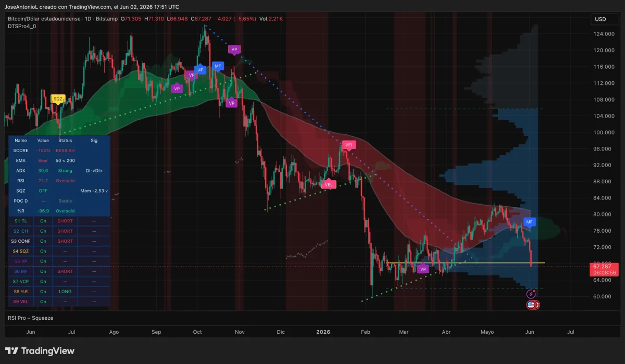
Task: Click the Sig column header
Action: (94, 141)
